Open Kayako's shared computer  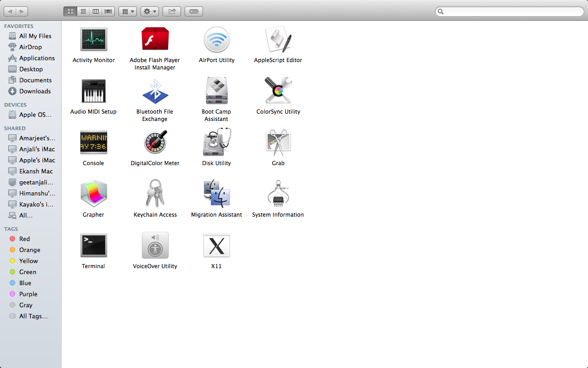[x=30, y=204]
